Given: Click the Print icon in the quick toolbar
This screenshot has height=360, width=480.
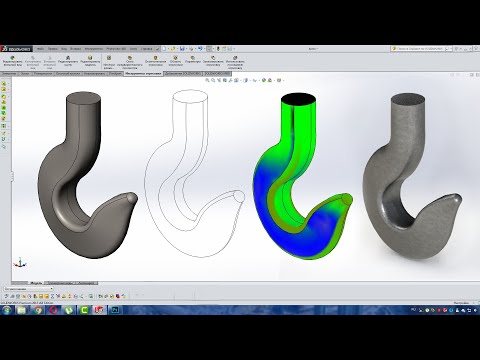Looking at the screenshot, I should tap(191, 49).
